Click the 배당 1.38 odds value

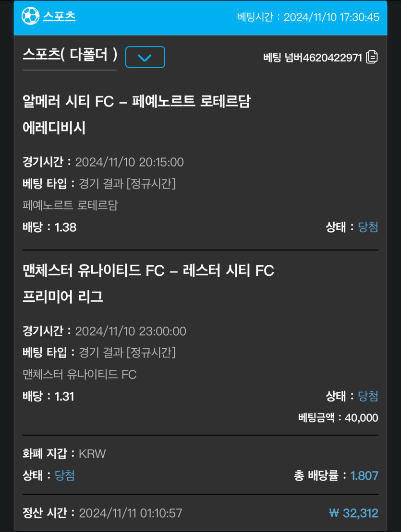(65, 227)
